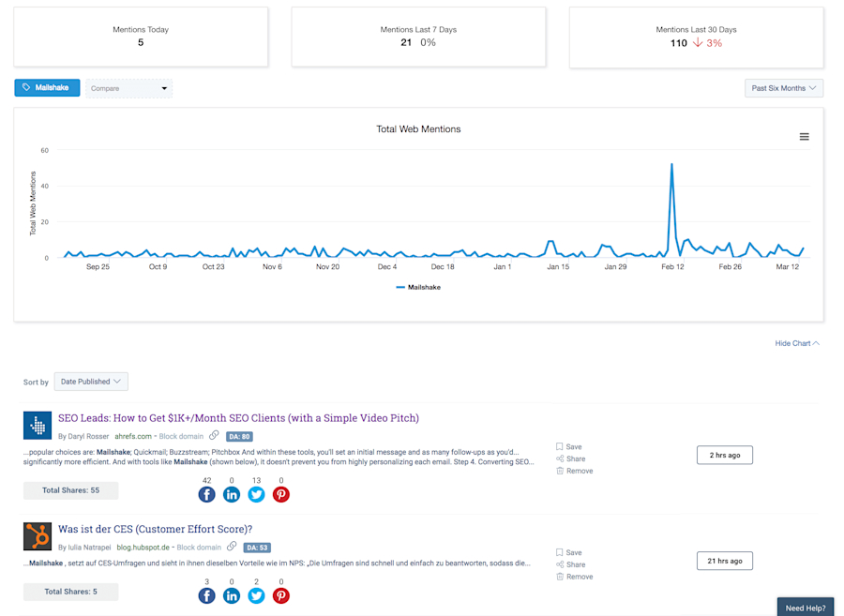Viewport: 844px width, 616px height.
Task: Click the Feb 12 spike on chart
Action: 671,165
